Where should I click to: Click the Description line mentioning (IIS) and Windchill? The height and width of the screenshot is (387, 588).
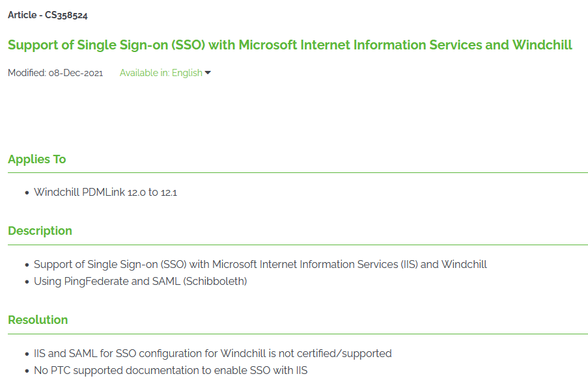(260, 265)
